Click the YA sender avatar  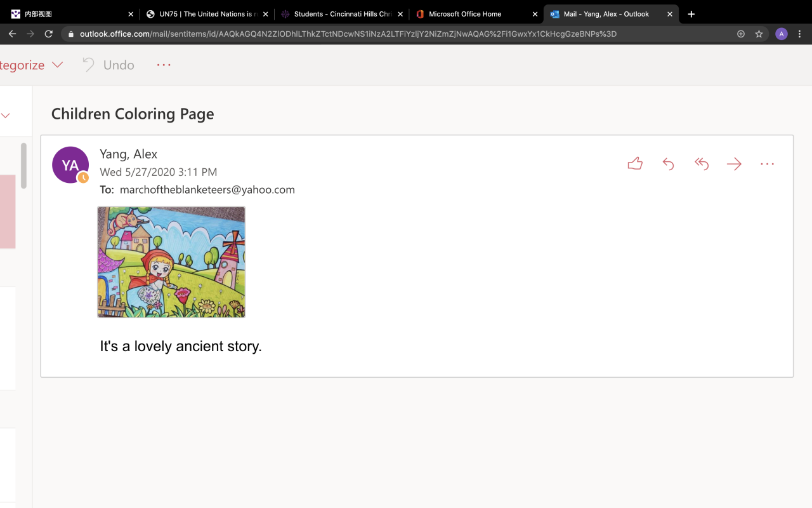[x=70, y=165]
